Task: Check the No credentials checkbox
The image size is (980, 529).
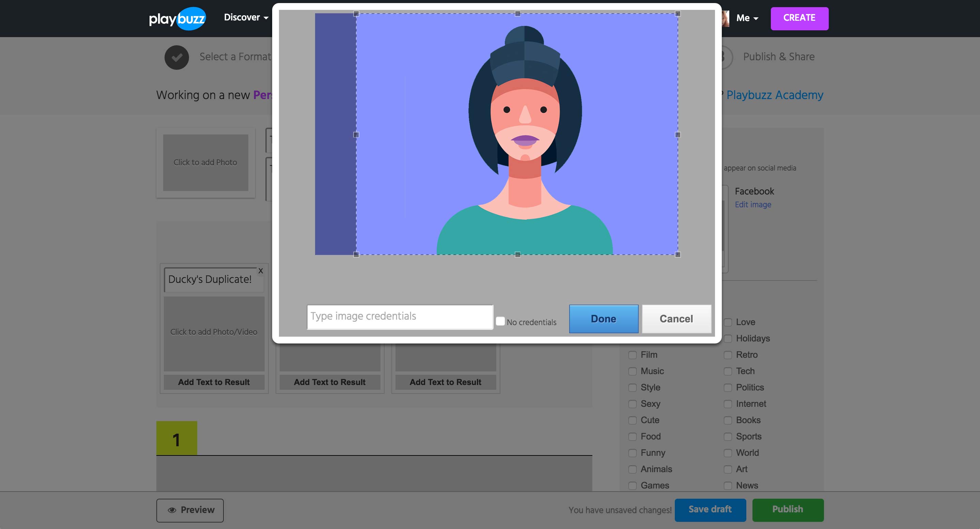Action: tap(500, 321)
